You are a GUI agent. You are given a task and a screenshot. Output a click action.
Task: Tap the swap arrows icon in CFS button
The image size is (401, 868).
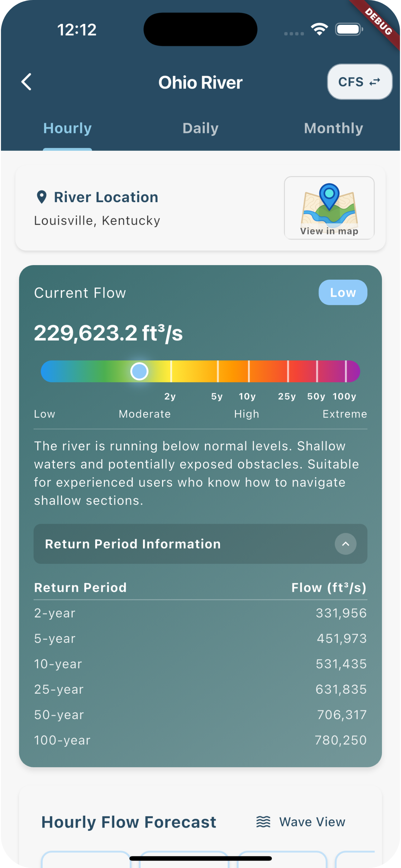375,82
